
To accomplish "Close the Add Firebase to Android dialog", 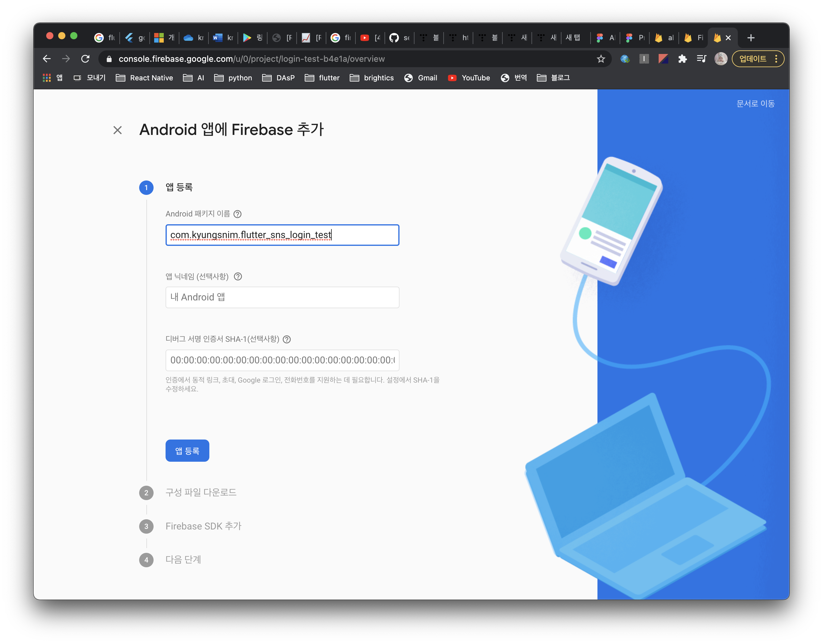I will click(118, 130).
